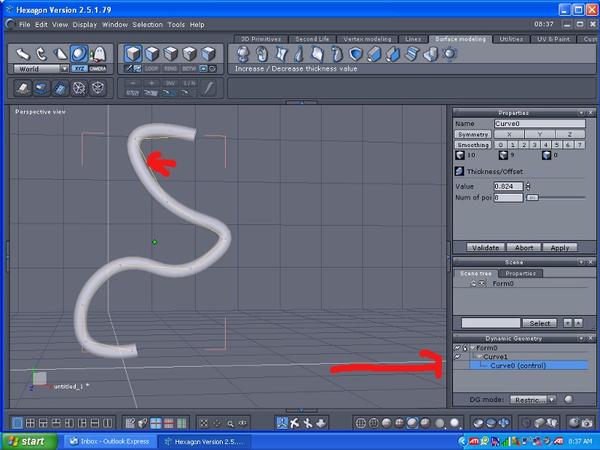Image resolution: width=600 pixels, height=450 pixels.
Task: Switch to the UV & Paint tab
Action: click(553, 39)
